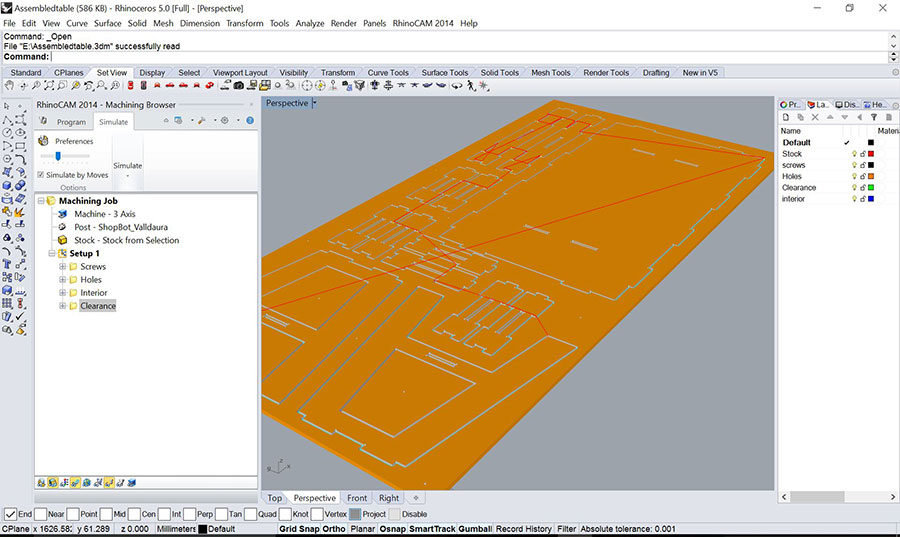The width and height of the screenshot is (900, 537).
Task: Select the rectangle tool in left sidebar
Action: point(20,147)
